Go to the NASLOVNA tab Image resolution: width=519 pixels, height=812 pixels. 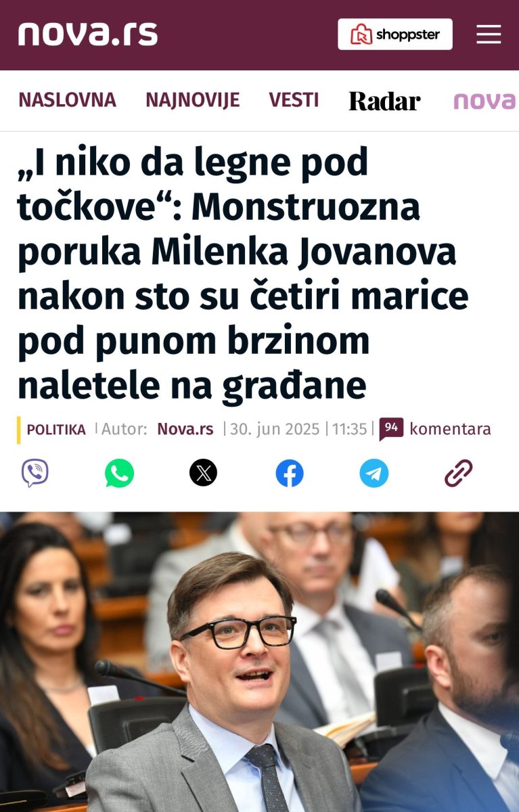[x=67, y=100]
